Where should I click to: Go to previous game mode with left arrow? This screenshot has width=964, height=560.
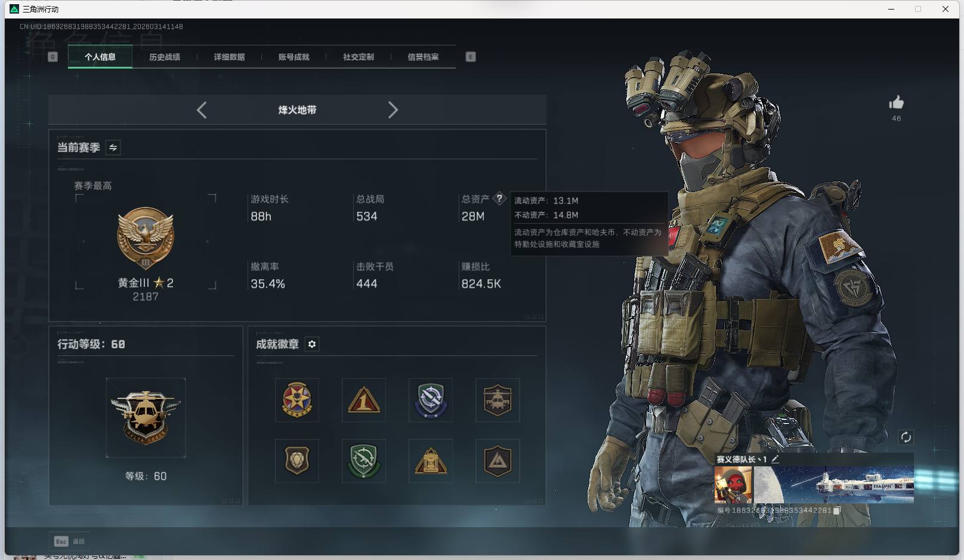click(202, 110)
